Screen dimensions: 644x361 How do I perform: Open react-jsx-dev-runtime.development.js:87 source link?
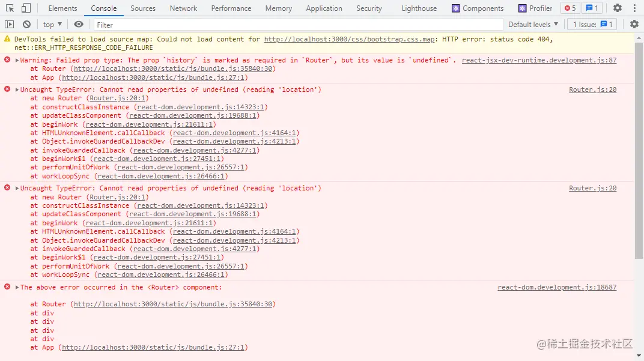(539, 60)
